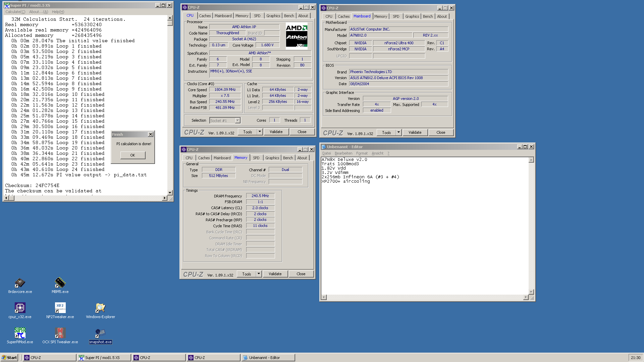This screenshot has width=644, height=362.
Task: Click Tools button in CPU-Z Memory window
Action: click(x=247, y=274)
